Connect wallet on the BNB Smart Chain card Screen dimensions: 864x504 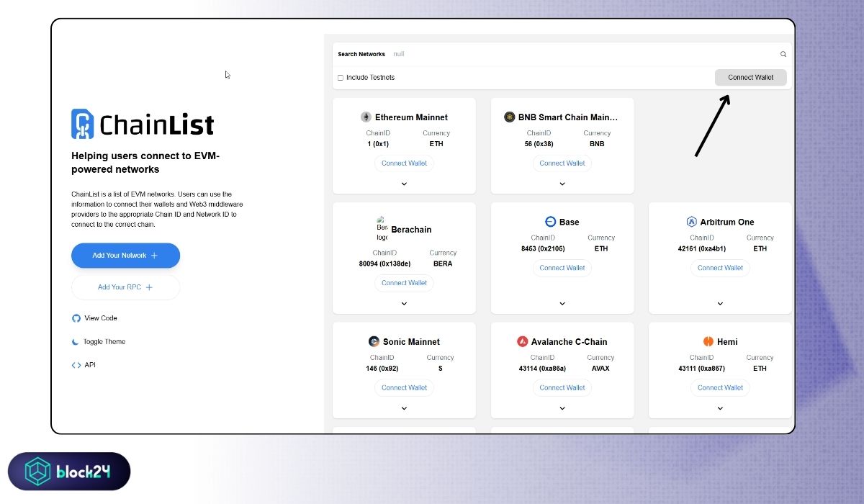coord(562,163)
